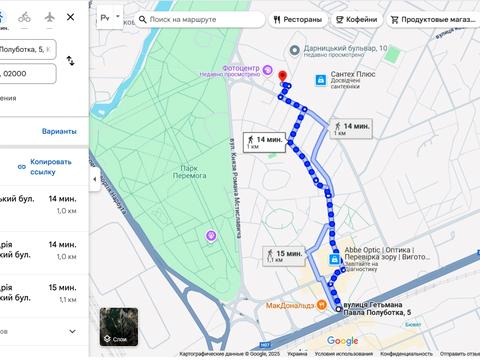Close the directions panel

pos(71,17)
